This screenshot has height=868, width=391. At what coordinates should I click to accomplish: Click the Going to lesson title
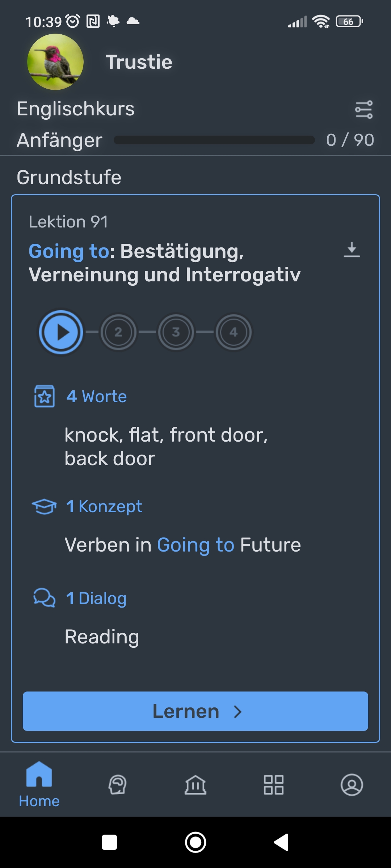164,263
